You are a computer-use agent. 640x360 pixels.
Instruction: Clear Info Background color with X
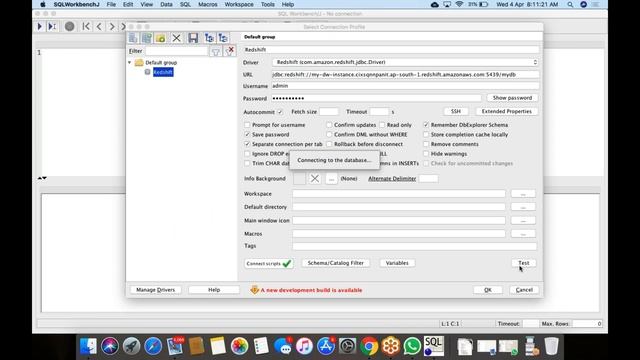(x=315, y=179)
